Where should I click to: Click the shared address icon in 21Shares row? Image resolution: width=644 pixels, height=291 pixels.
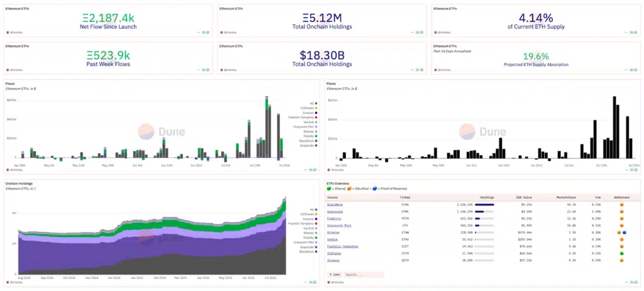[x=621, y=253]
